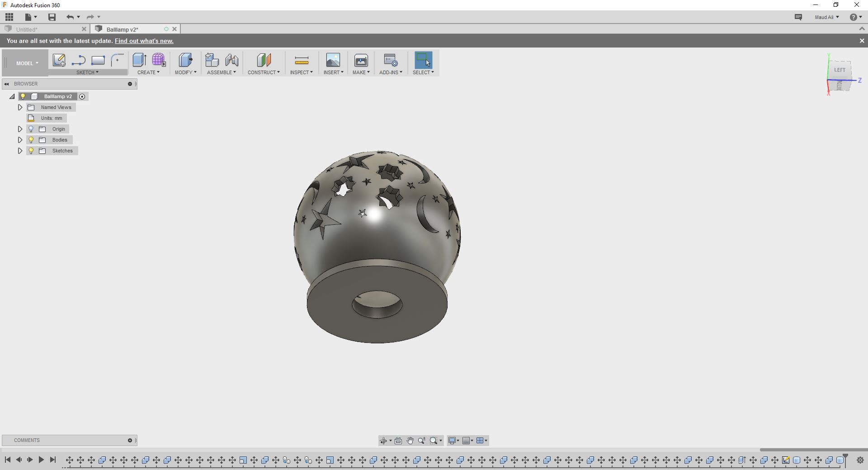Select the Press Pull modify icon
The width and height of the screenshot is (868, 470).
coord(185,60)
